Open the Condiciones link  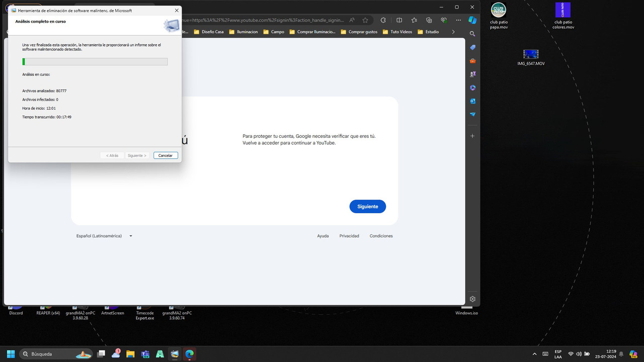[381, 236]
